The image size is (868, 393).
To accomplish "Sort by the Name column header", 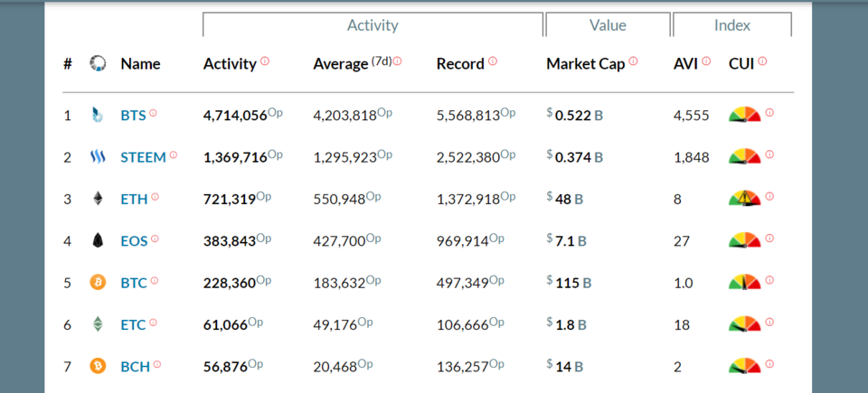I will coord(141,64).
